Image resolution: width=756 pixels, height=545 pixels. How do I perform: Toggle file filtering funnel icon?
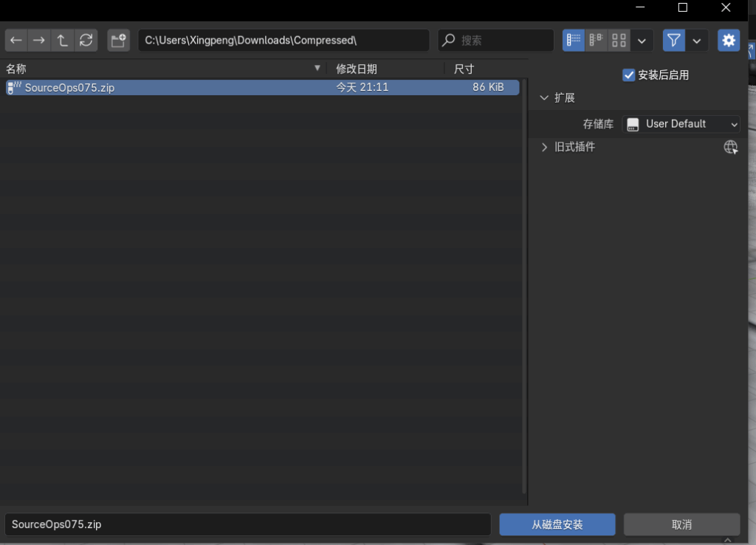click(673, 40)
